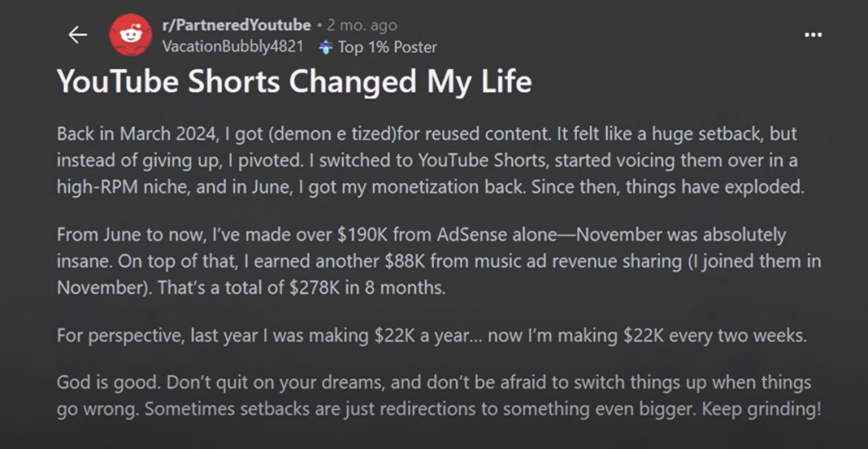This screenshot has width=868, height=449.
Task: Click "November was absolutely insane" phrase
Action: point(682,236)
